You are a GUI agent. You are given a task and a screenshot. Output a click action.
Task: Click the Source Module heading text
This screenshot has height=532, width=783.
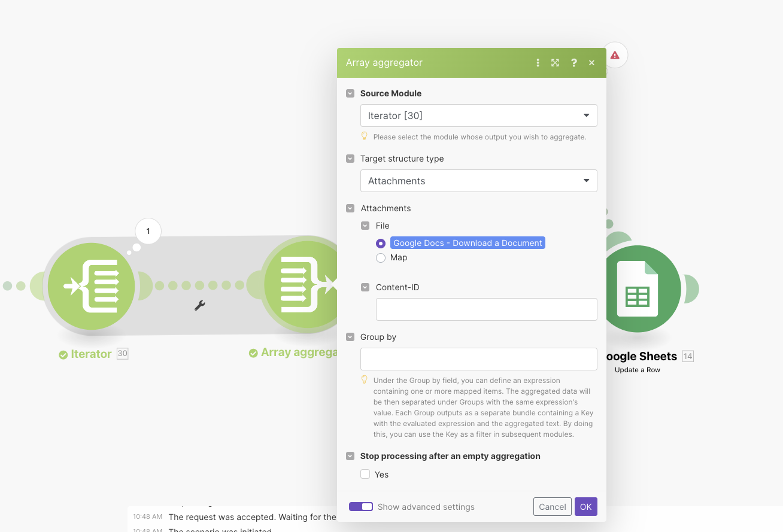click(391, 93)
